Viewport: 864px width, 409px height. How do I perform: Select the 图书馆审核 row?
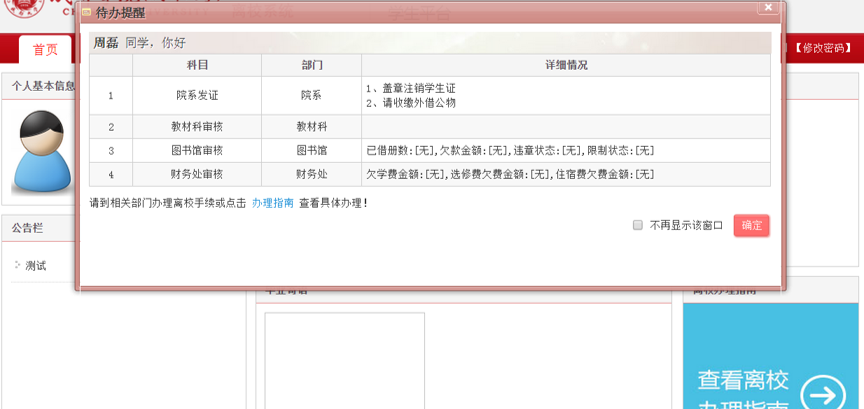click(x=430, y=150)
